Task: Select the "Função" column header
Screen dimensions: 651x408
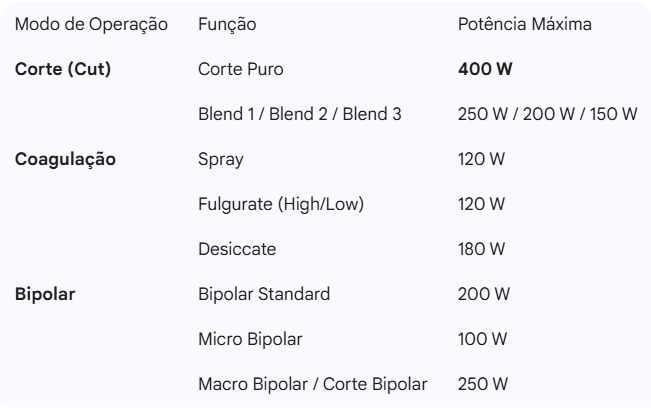Action: 228,22
